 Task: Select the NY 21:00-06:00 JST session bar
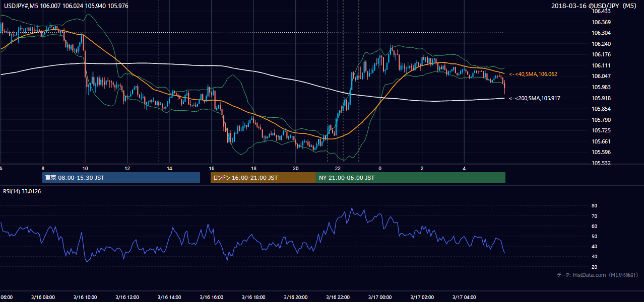click(x=411, y=178)
